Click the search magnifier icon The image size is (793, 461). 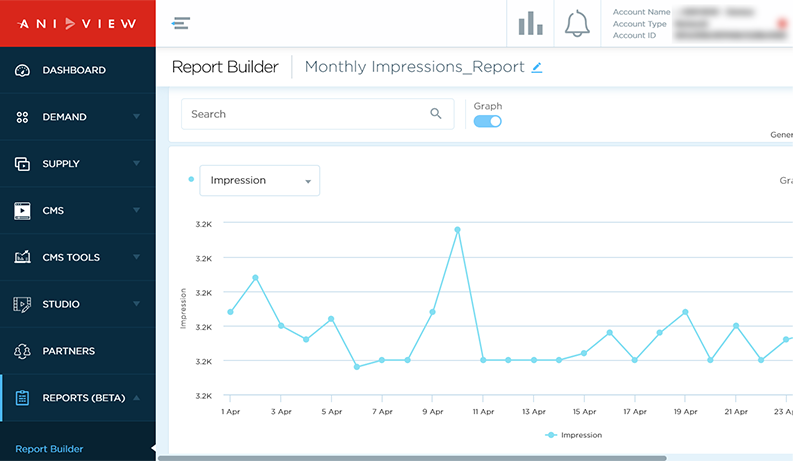coord(436,114)
